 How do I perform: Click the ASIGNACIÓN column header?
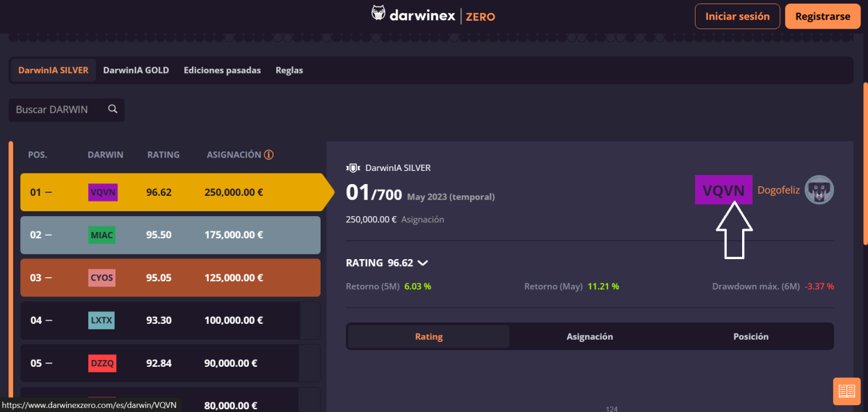pos(234,155)
